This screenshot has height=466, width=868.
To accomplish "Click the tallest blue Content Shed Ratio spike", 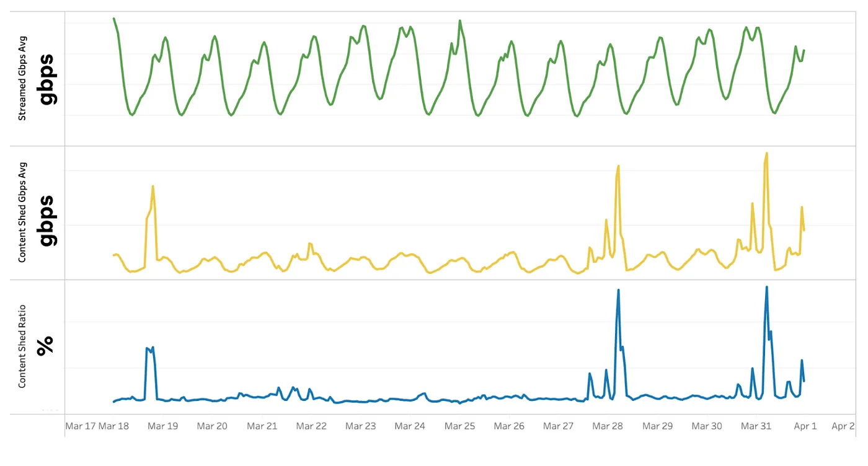I will coord(767,288).
